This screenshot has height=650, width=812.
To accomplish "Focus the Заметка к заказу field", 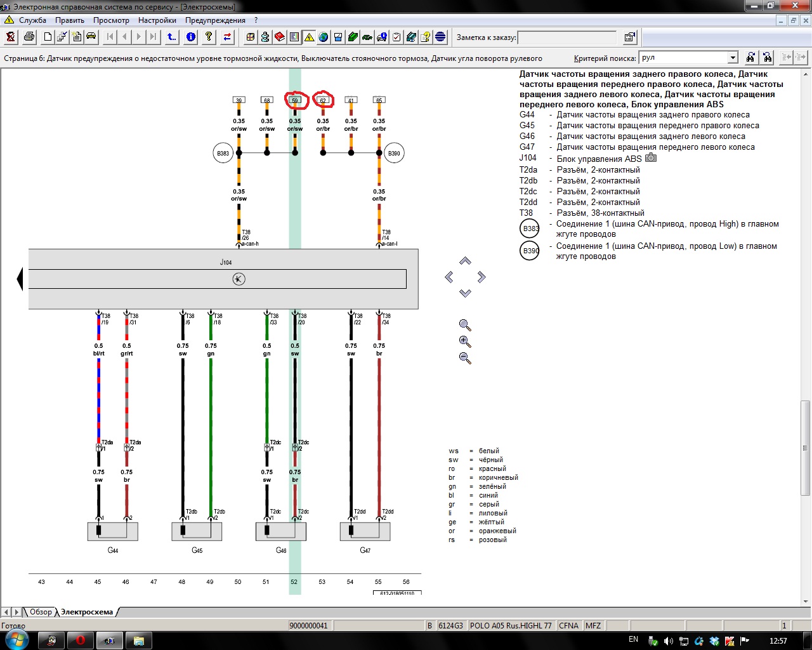I will pyautogui.click(x=566, y=37).
